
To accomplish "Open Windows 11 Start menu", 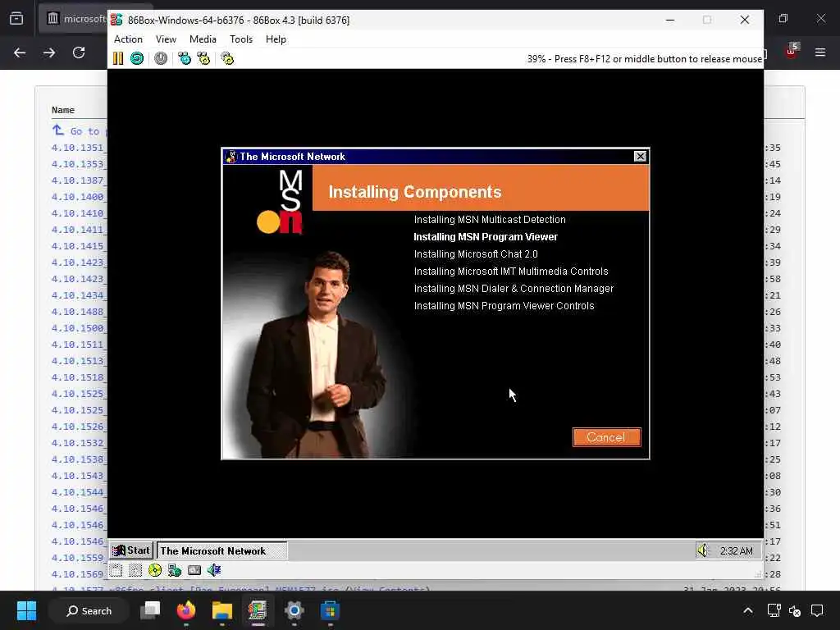I will pos(26,610).
